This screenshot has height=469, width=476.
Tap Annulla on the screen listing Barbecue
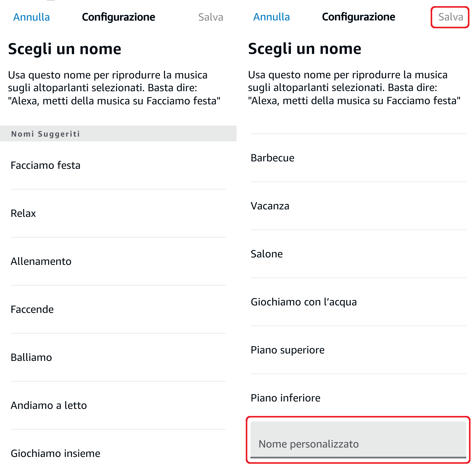(271, 17)
